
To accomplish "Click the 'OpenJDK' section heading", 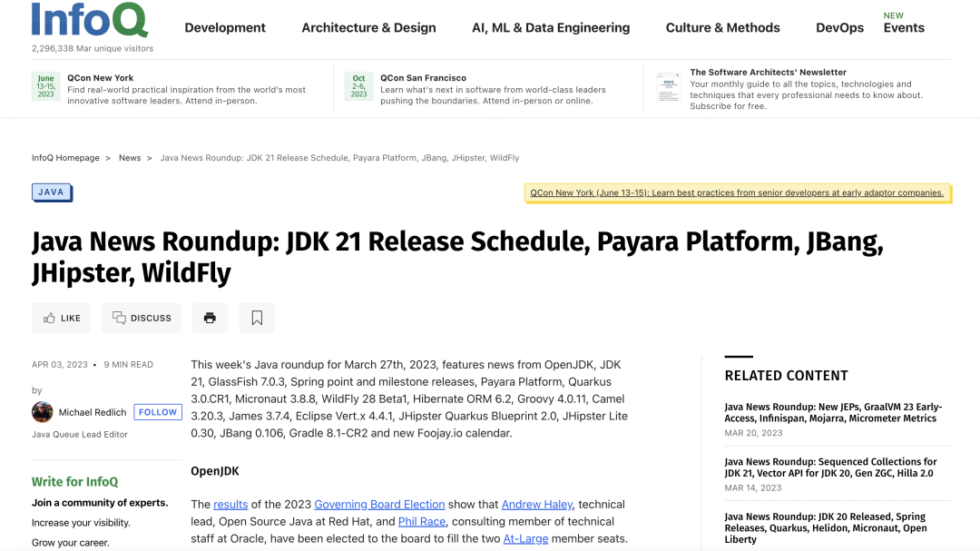I will point(215,471).
